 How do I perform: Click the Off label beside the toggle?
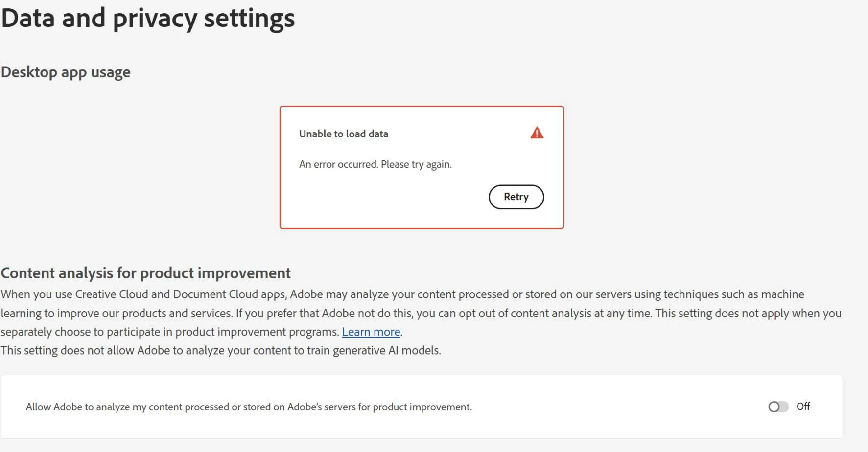click(803, 407)
